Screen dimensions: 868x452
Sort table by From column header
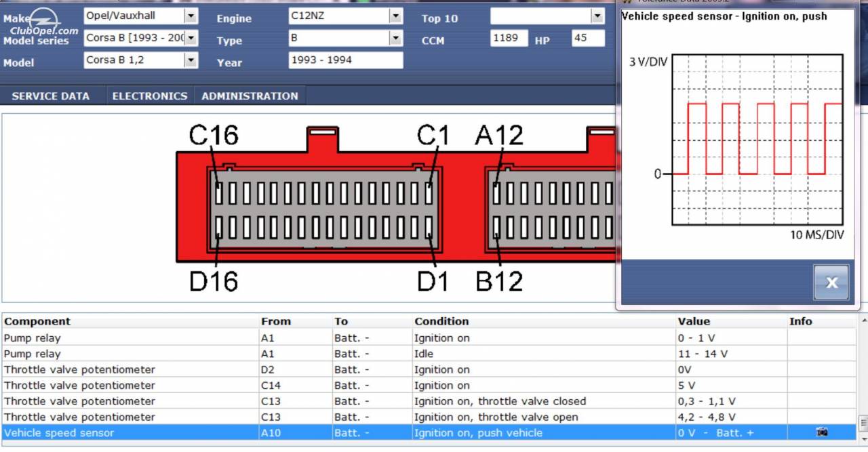(x=296, y=321)
